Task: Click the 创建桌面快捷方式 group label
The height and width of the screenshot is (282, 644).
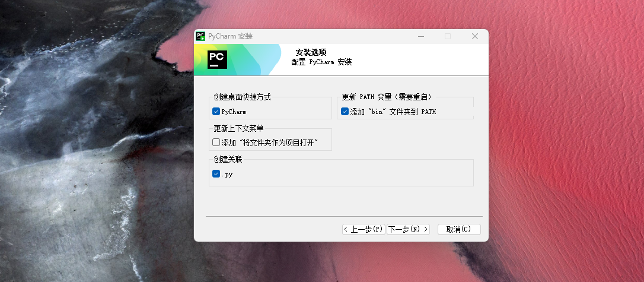Action: click(x=242, y=97)
